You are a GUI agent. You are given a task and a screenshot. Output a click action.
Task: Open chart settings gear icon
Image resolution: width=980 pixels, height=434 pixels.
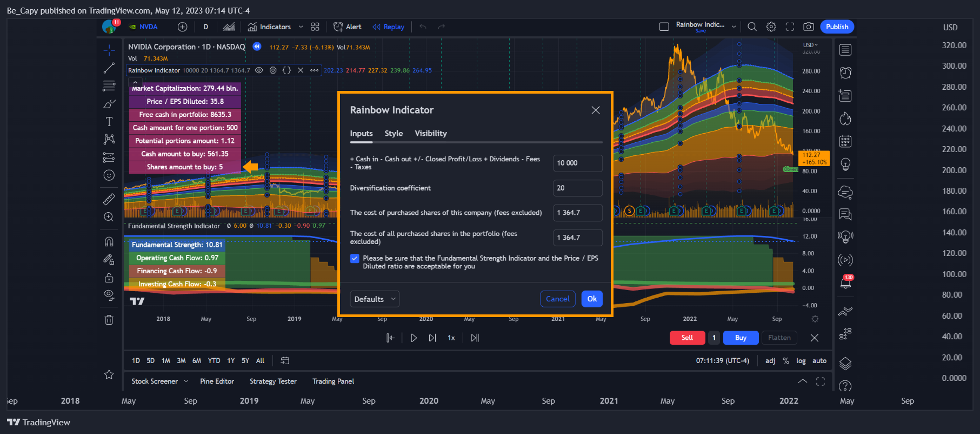coord(771,27)
